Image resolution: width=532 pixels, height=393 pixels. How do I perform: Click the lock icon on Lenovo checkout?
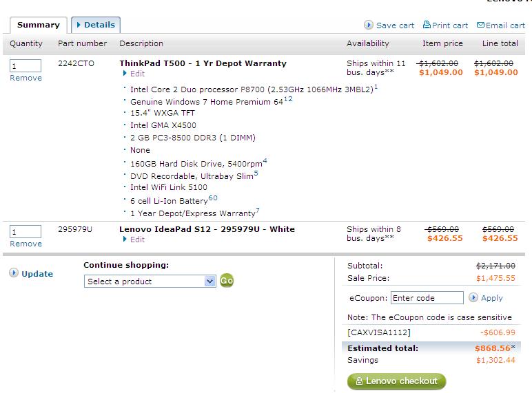tap(359, 381)
